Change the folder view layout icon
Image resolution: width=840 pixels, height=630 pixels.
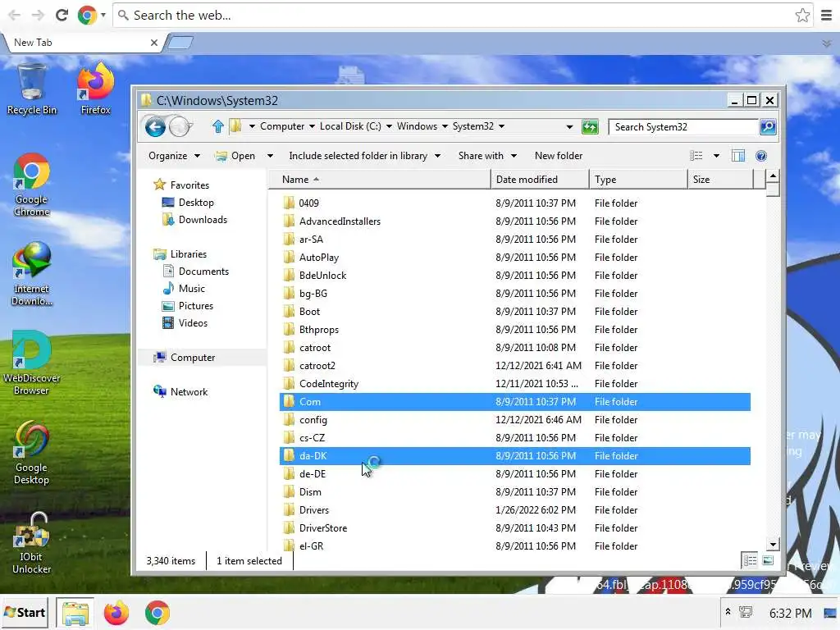coord(696,156)
